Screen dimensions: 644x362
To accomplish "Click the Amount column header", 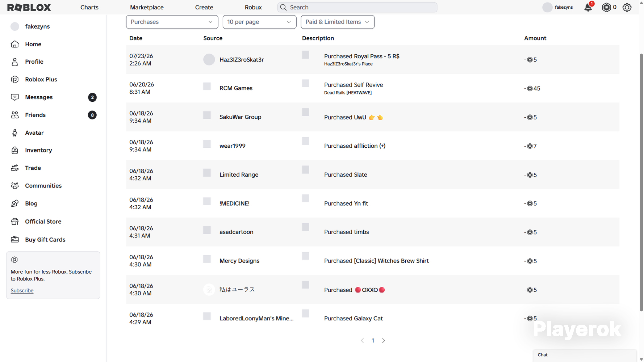I will click(x=535, y=38).
